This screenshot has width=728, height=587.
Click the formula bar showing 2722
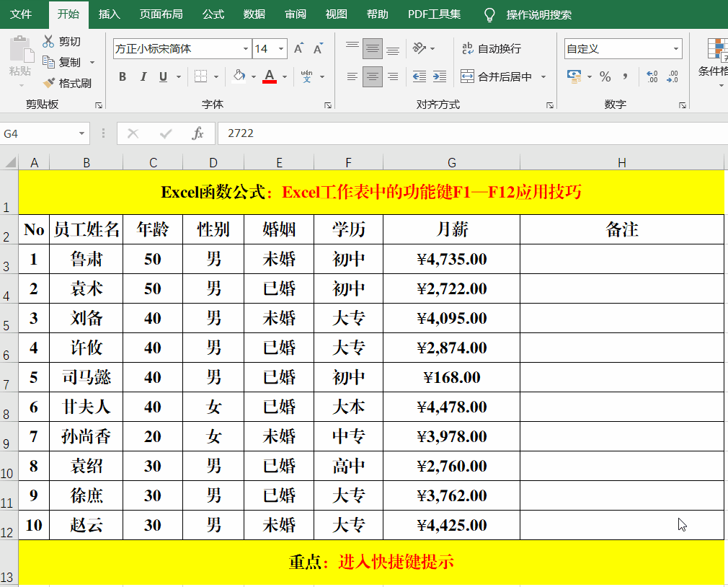pyautogui.click(x=473, y=133)
